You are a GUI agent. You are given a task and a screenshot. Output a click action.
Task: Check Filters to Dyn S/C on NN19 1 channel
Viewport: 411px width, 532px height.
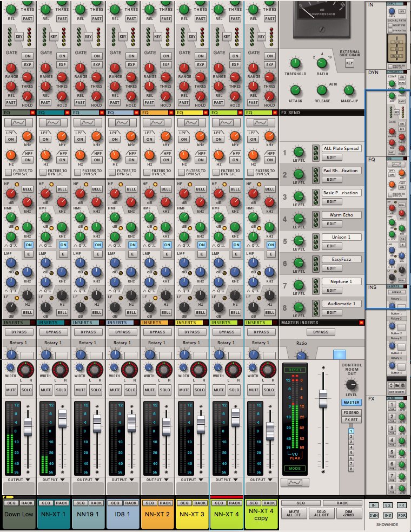(x=78, y=172)
